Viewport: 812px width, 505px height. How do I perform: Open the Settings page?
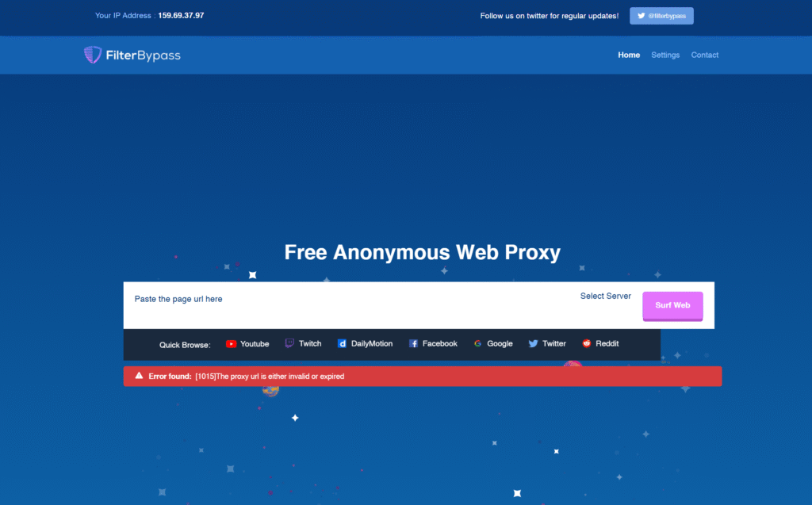click(665, 55)
